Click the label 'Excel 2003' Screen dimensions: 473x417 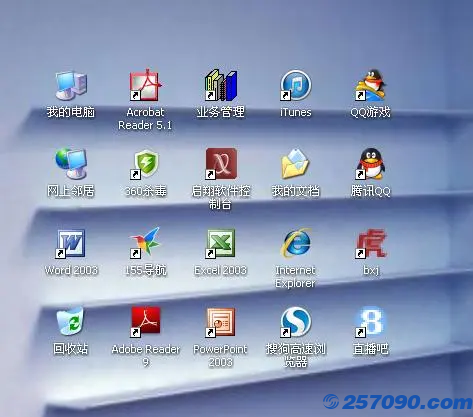(x=220, y=270)
